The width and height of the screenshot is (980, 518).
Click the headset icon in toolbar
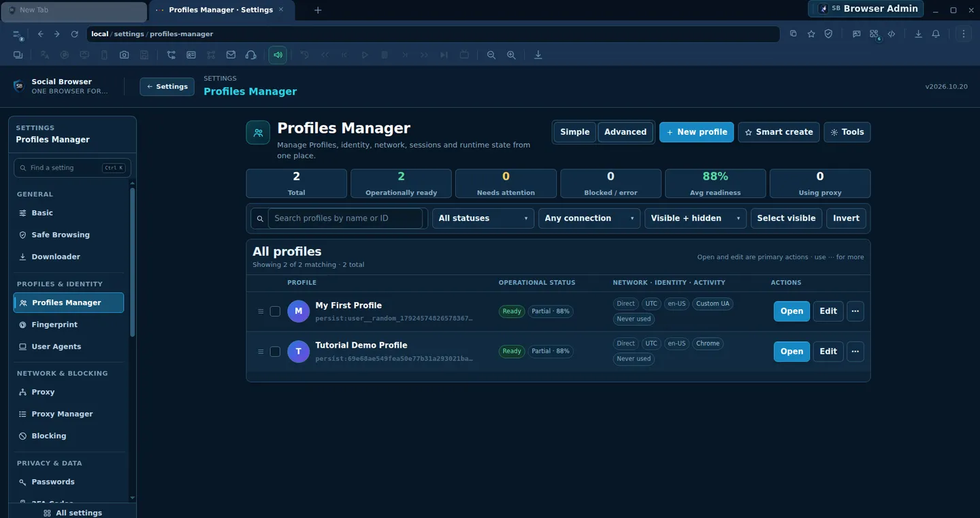click(x=250, y=55)
